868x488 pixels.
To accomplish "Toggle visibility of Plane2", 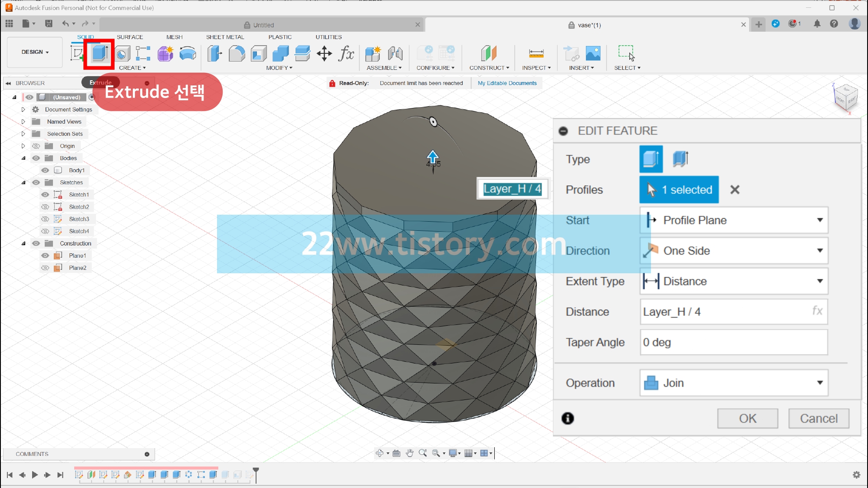I will 45,268.
